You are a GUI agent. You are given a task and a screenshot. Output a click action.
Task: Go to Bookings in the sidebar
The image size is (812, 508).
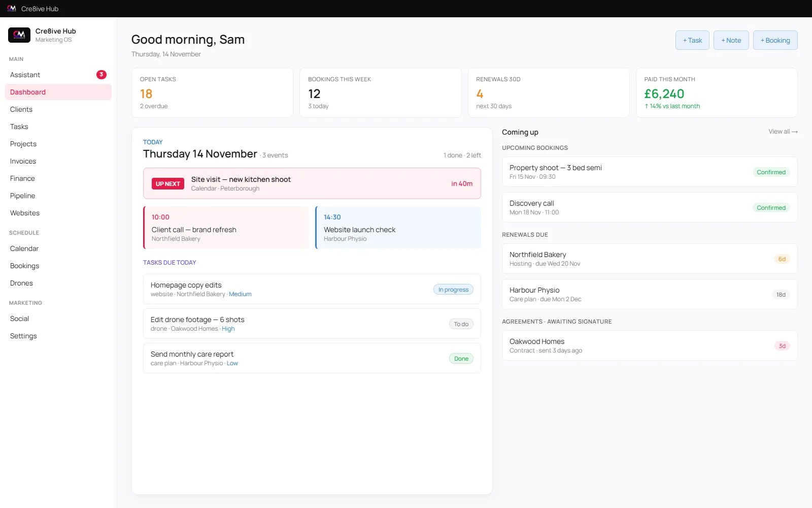(58, 266)
